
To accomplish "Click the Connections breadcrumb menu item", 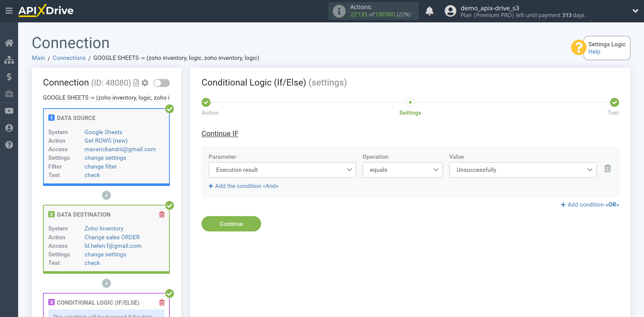I will 68,57.
